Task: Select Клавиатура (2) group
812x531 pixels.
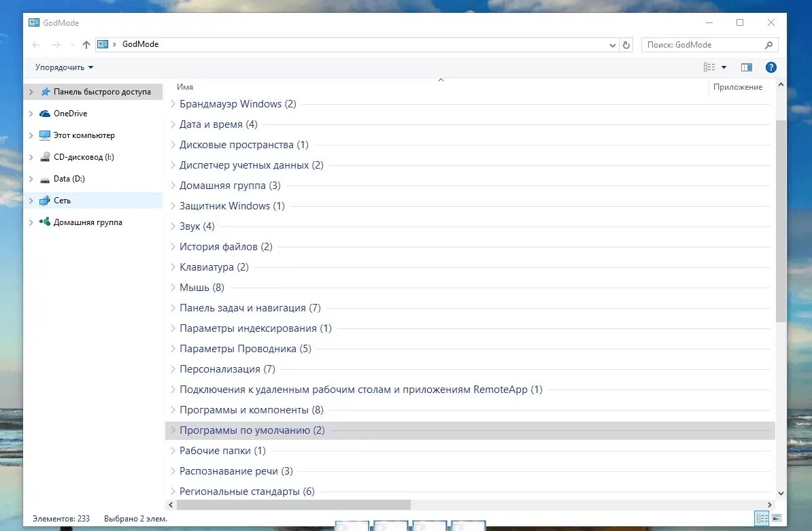Action: [214, 267]
